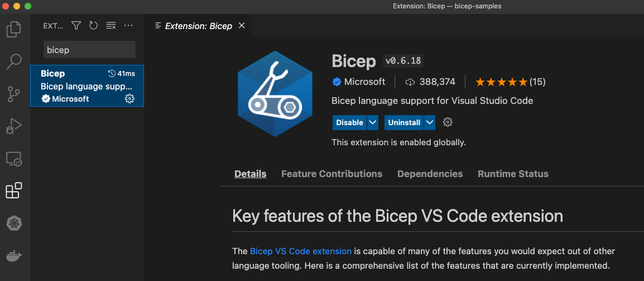Refresh the extensions list
The image size is (644, 281).
(93, 26)
